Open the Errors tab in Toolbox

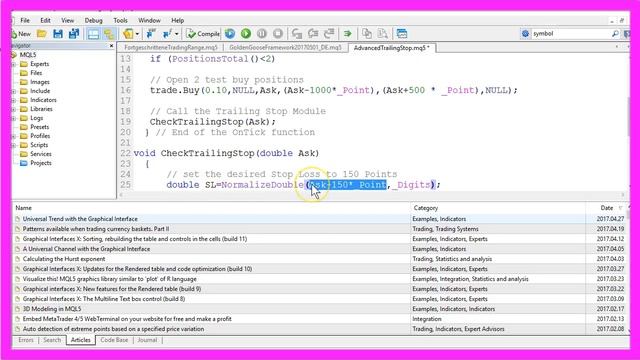click(x=26, y=340)
